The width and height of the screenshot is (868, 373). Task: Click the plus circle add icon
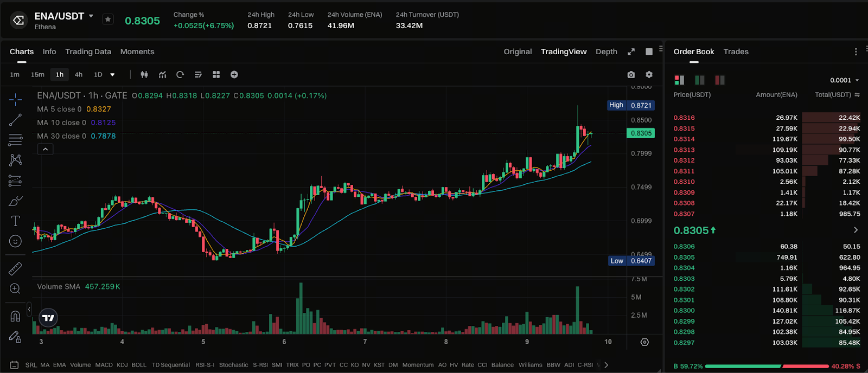click(x=234, y=75)
